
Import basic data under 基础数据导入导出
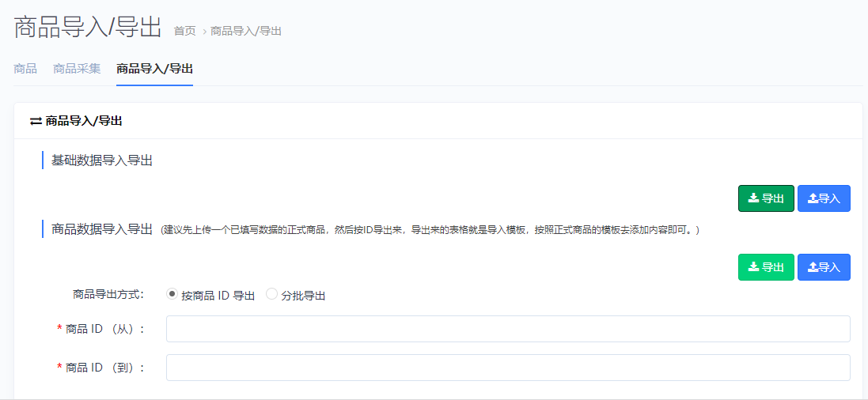point(824,198)
